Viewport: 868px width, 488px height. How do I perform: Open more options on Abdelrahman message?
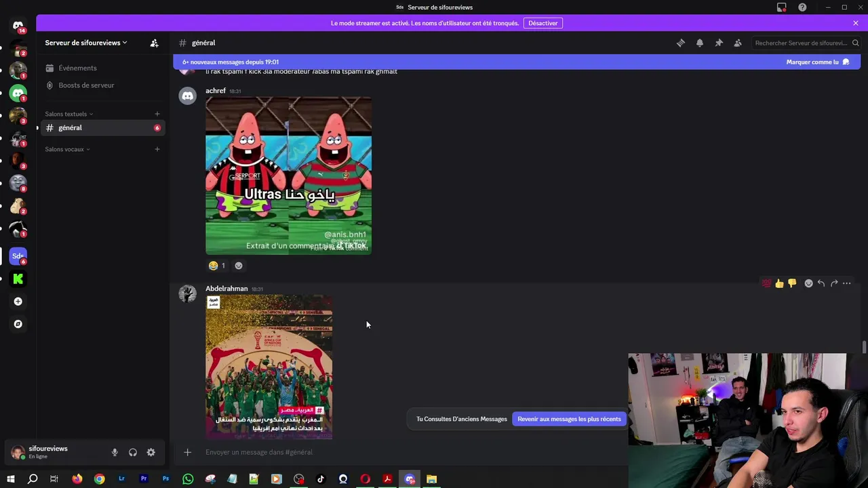(x=847, y=283)
